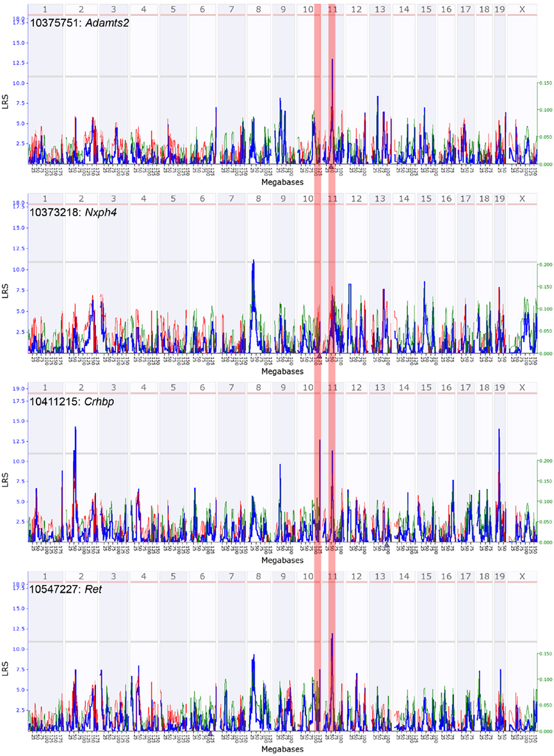Open chromosome 11 header in Ret plot
The height and width of the screenshot is (756, 554).
(332, 576)
